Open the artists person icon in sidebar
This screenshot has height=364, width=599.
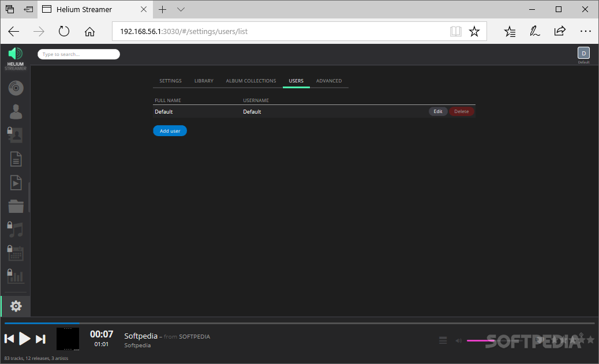(x=16, y=111)
